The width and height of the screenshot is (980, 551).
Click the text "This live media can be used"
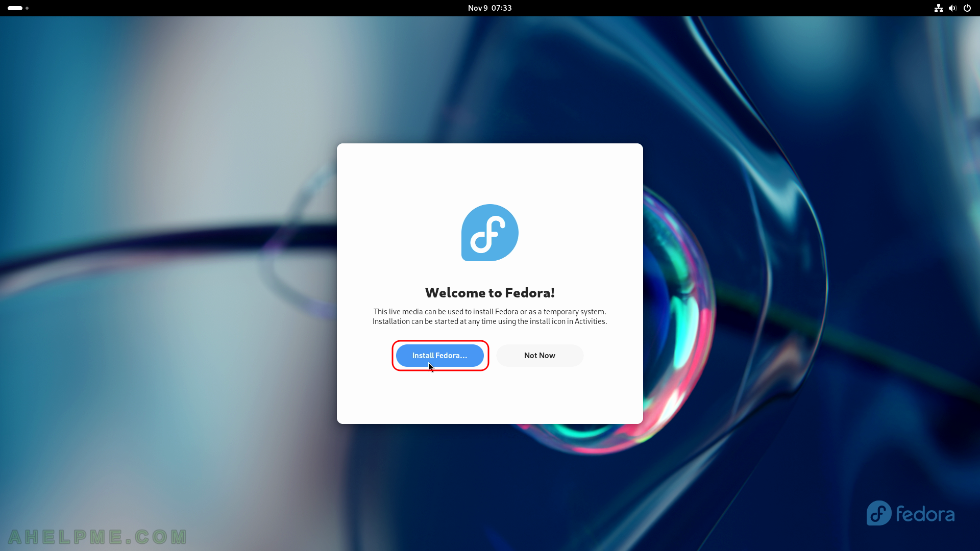point(418,312)
